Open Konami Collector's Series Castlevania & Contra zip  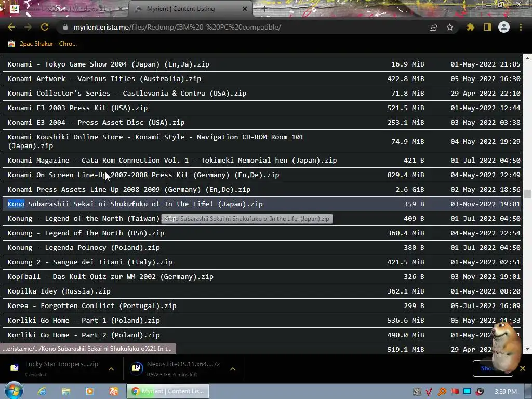(127, 94)
